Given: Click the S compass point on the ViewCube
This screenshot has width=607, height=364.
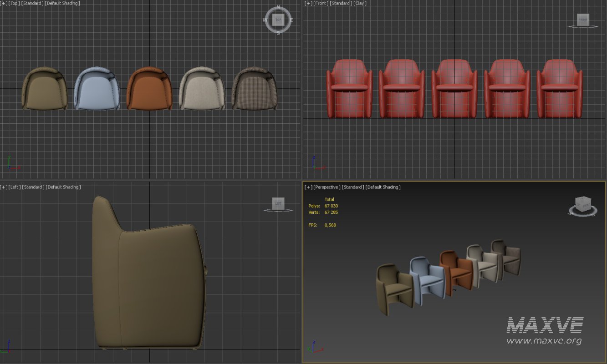Looking at the screenshot, I should pyautogui.click(x=278, y=32).
